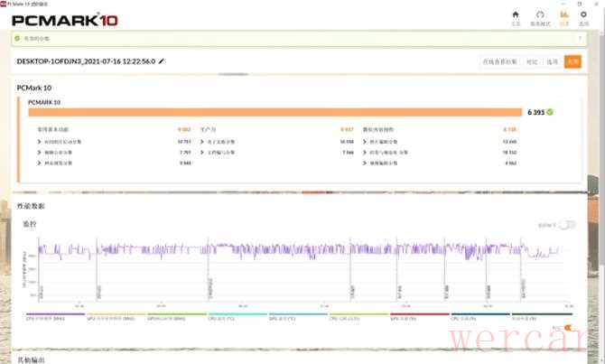Click result name DESKTOP-1OFDJN3_2021-07-16 12:22:56.0
This screenshot has height=364, width=605.
(x=86, y=61)
